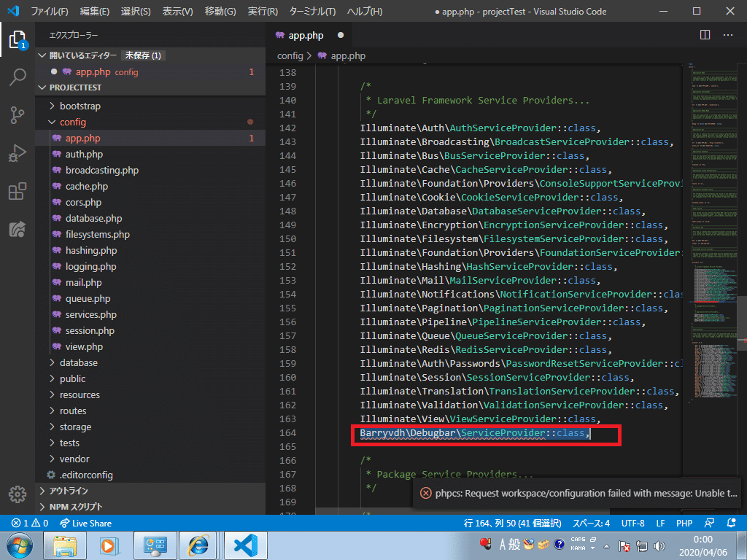Click the line and column position indicator
Viewport: 747px width, 560px height.
tap(513, 523)
